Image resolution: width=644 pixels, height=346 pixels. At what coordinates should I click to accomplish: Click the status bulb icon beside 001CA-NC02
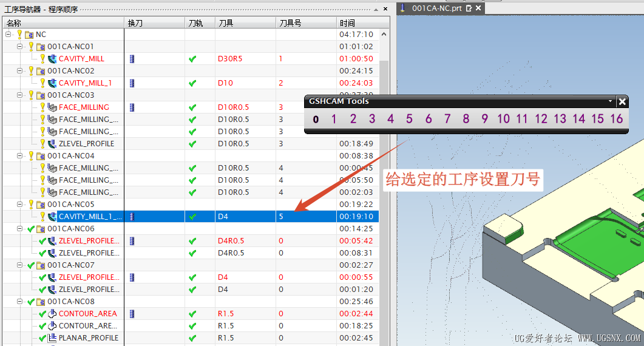[x=31, y=70]
